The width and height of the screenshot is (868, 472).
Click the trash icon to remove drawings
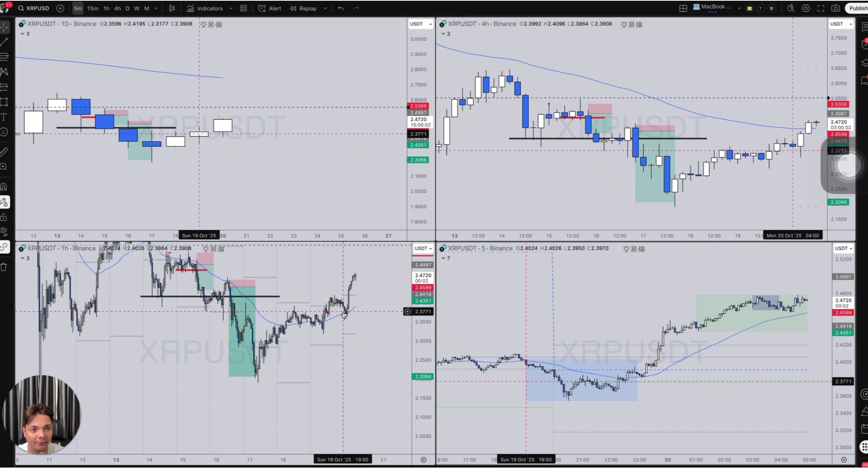click(4, 267)
